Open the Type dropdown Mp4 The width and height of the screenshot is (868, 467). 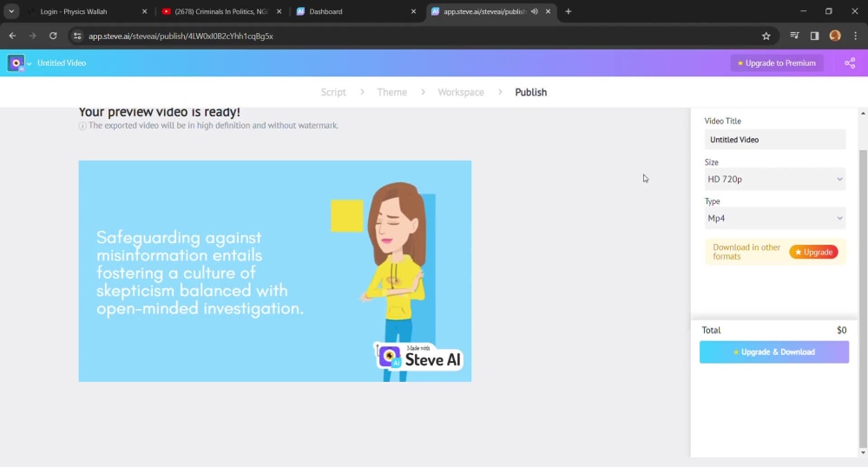tap(774, 218)
